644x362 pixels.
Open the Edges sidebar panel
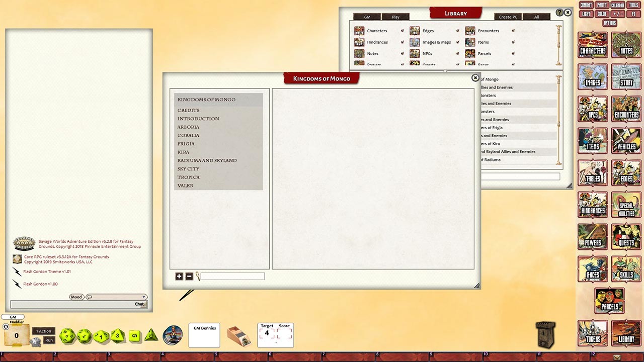(x=626, y=173)
